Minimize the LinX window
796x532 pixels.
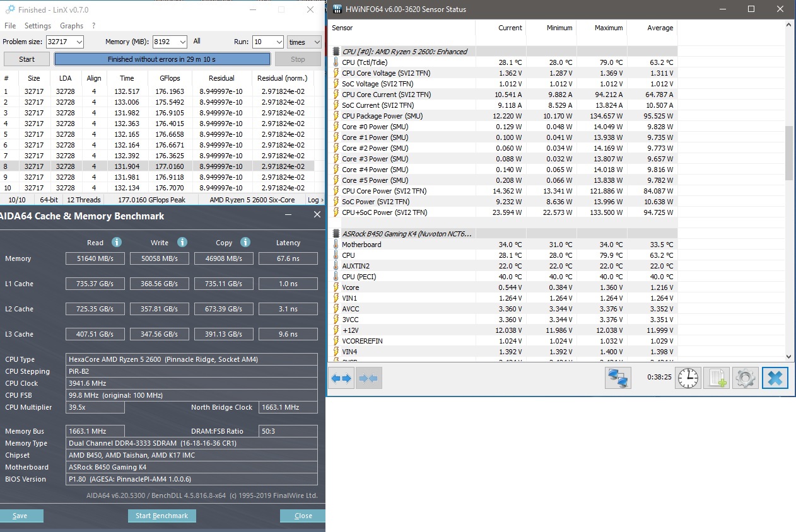tap(252, 9)
